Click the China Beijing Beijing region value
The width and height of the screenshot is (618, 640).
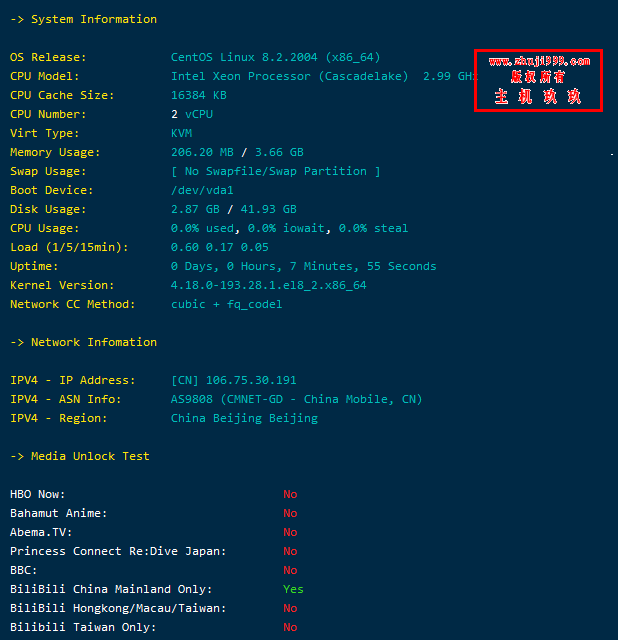(x=244, y=418)
